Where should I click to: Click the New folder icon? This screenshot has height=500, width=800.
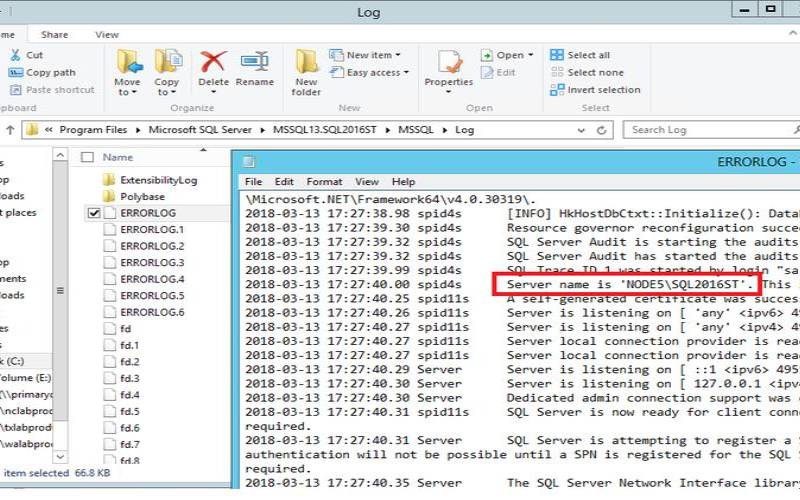[x=306, y=64]
